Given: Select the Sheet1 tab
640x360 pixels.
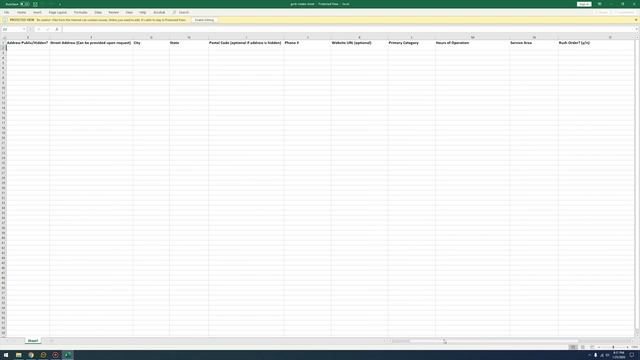Looking at the screenshot, I should tap(33, 341).
